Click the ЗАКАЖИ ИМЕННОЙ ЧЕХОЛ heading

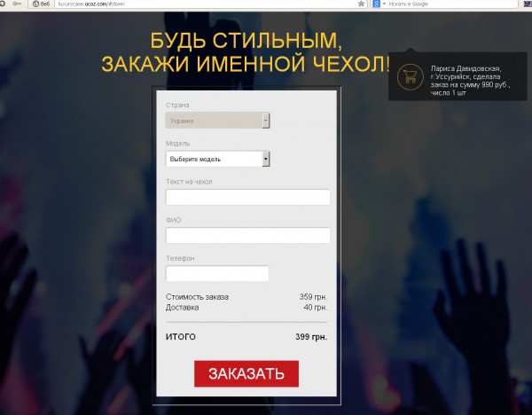pyautogui.click(x=246, y=64)
